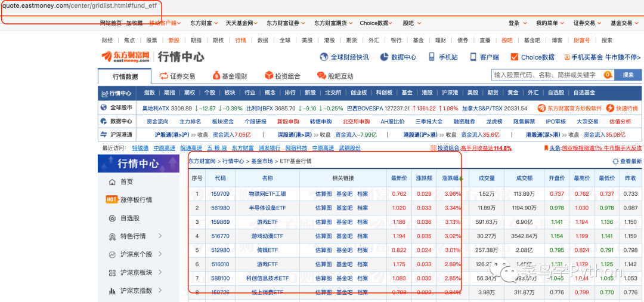The height and width of the screenshot is (302, 644).
Task: Click the 自选股 sidebar icon
Action: [112, 218]
